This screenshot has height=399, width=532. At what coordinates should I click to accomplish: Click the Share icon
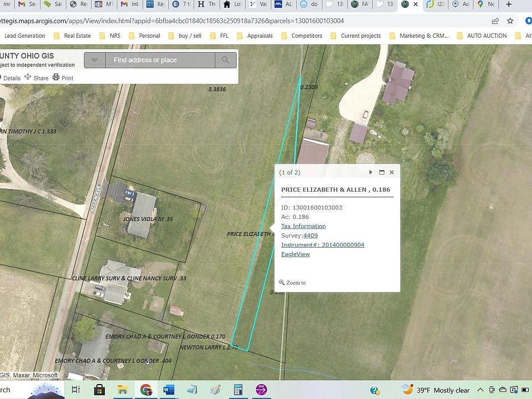click(28, 78)
